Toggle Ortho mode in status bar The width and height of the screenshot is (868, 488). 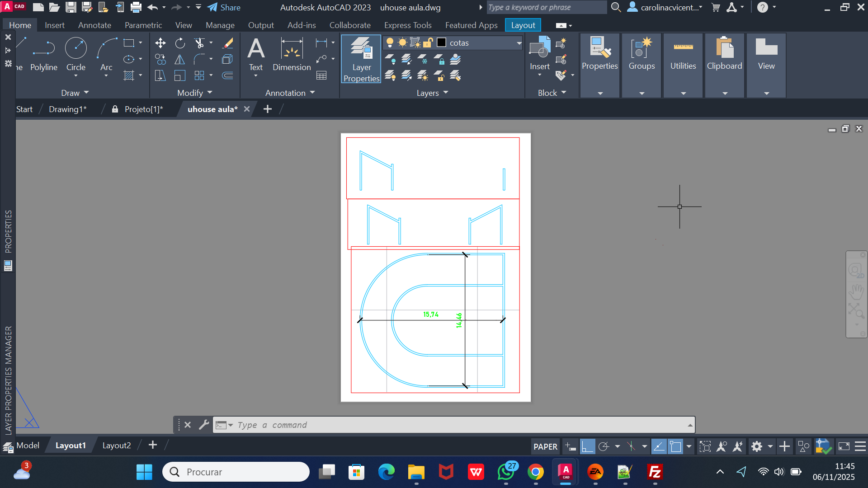587,447
